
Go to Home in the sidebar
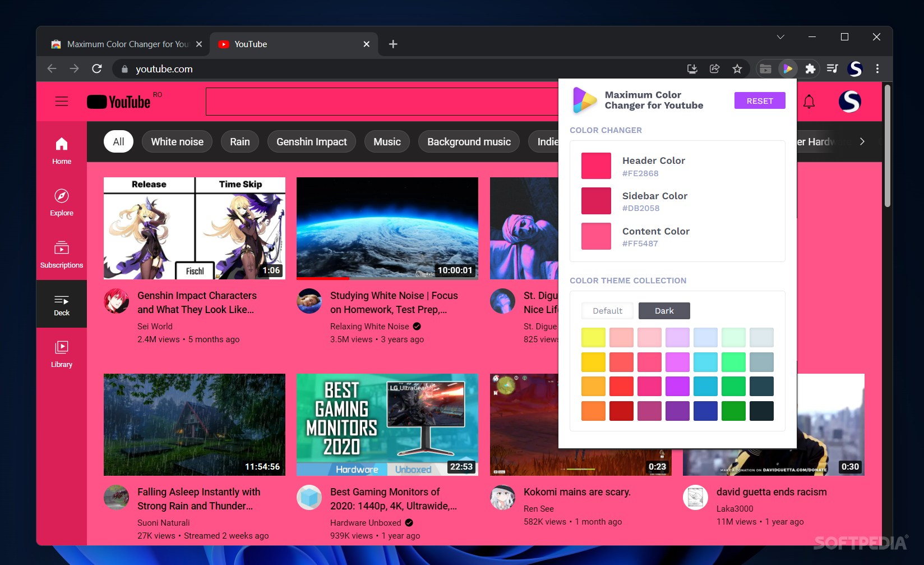click(62, 151)
